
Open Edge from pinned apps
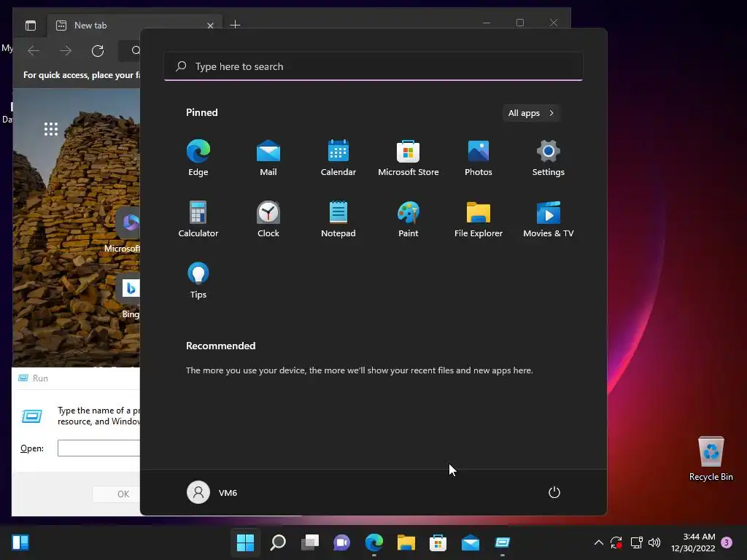tap(198, 158)
